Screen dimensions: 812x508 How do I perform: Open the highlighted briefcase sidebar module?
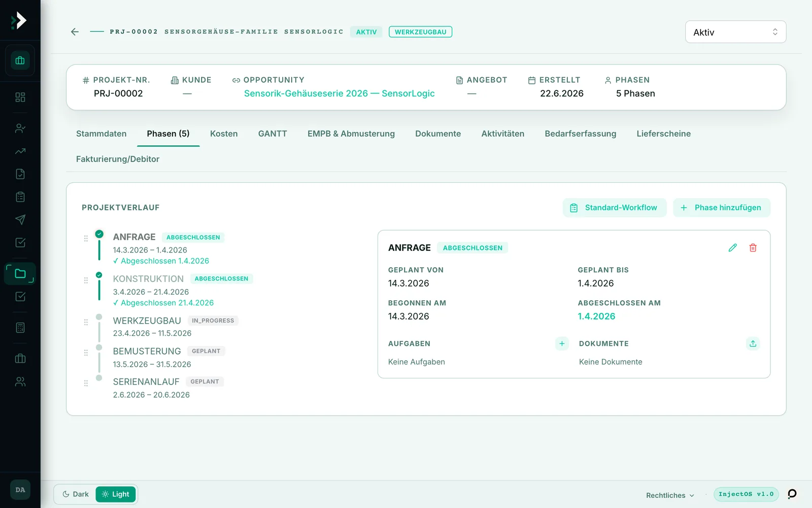pos(20,60)
